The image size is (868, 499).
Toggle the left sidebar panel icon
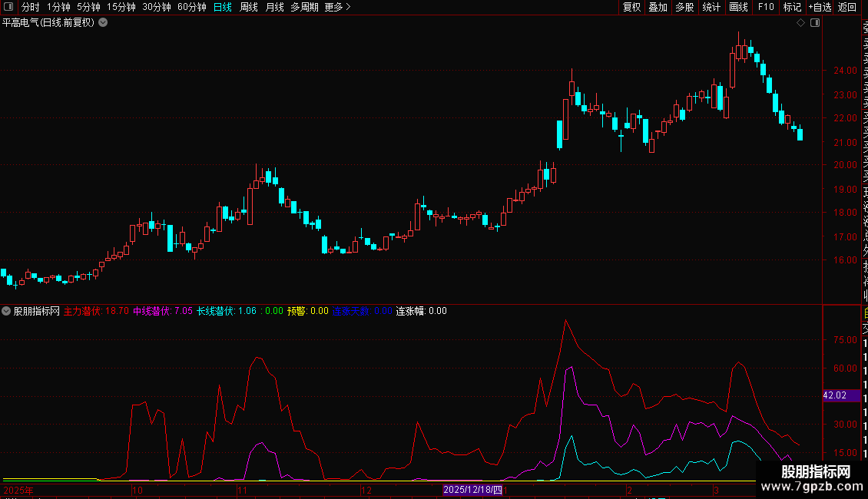pyautogui.click(x=8, y=7)
